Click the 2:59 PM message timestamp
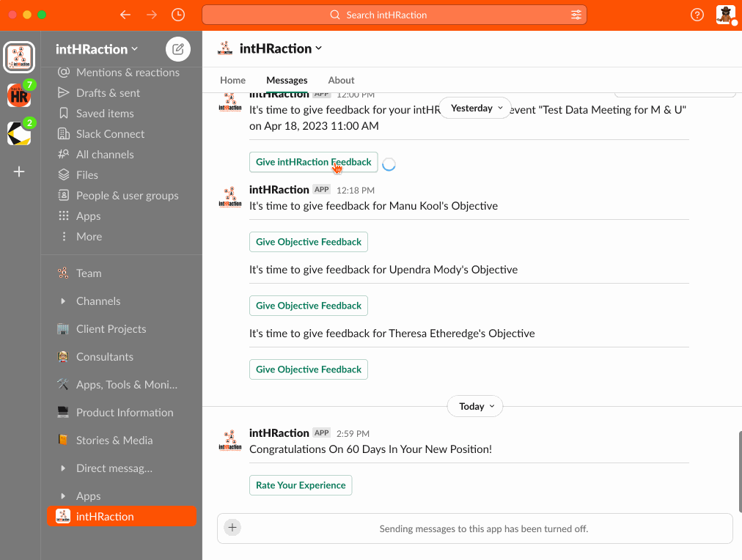 tap(353, 434)
